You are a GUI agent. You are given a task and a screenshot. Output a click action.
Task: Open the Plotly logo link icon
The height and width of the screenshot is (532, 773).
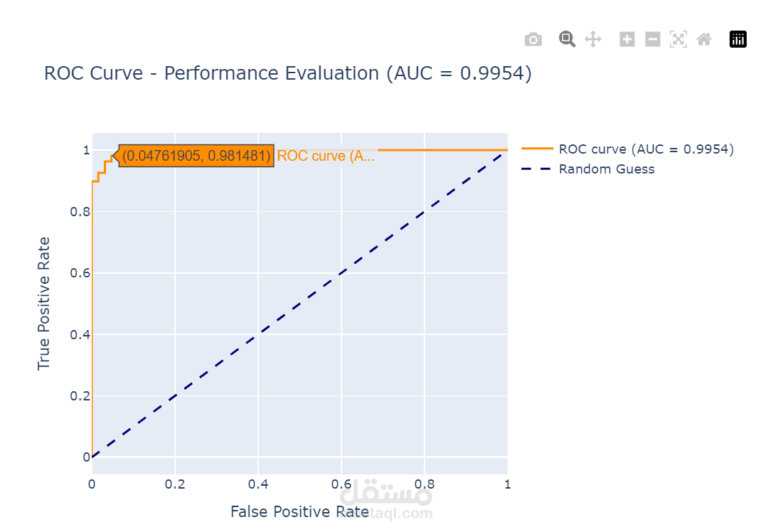(738, 39)
